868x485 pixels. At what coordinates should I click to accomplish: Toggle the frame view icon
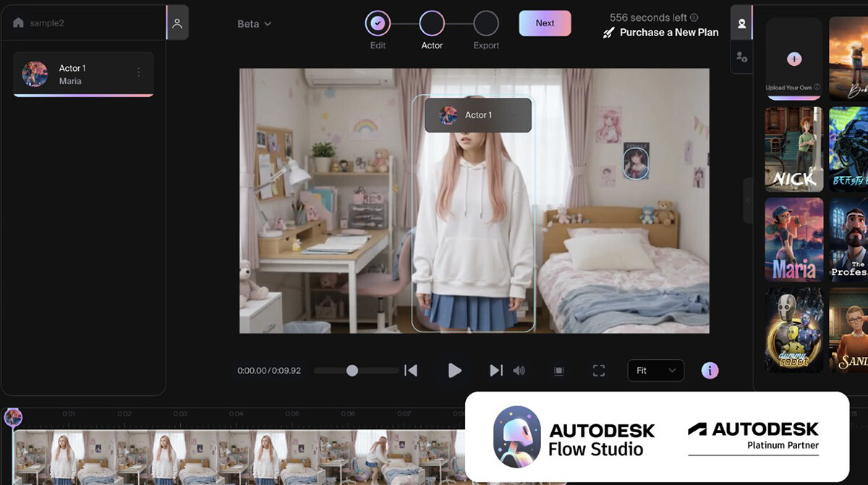pos(558,371)
